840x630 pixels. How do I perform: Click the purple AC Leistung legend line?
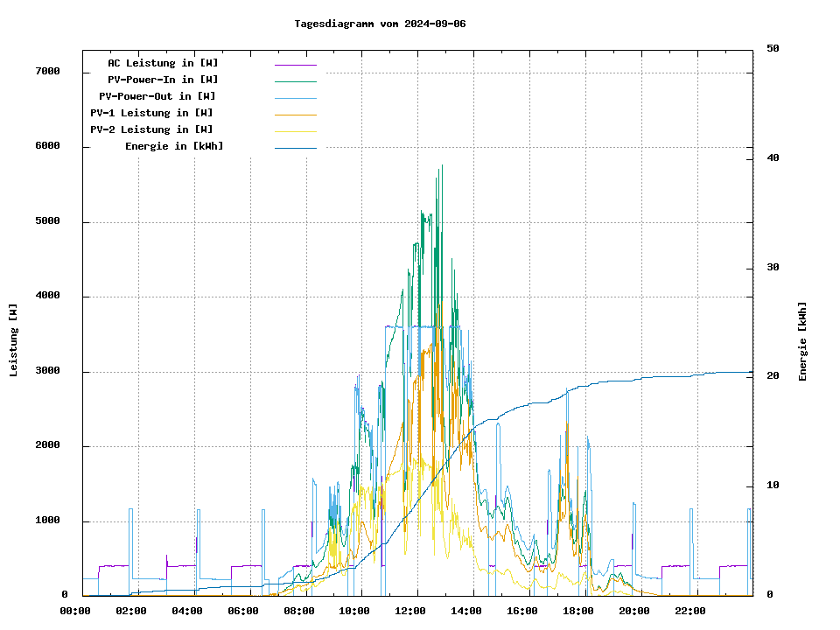pyautogui.click(x=295, y=65)
